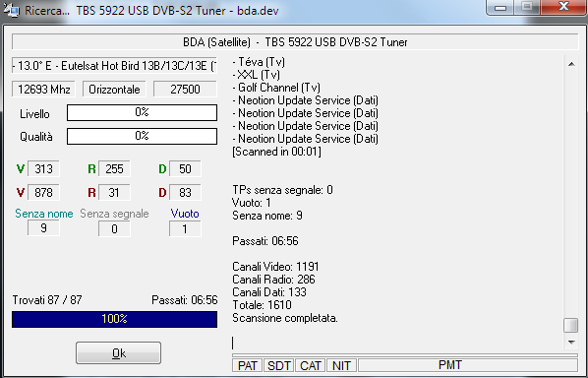Click the Qualità label
The width and height of the screenshot is (588, 378).
tap(36, 137)
